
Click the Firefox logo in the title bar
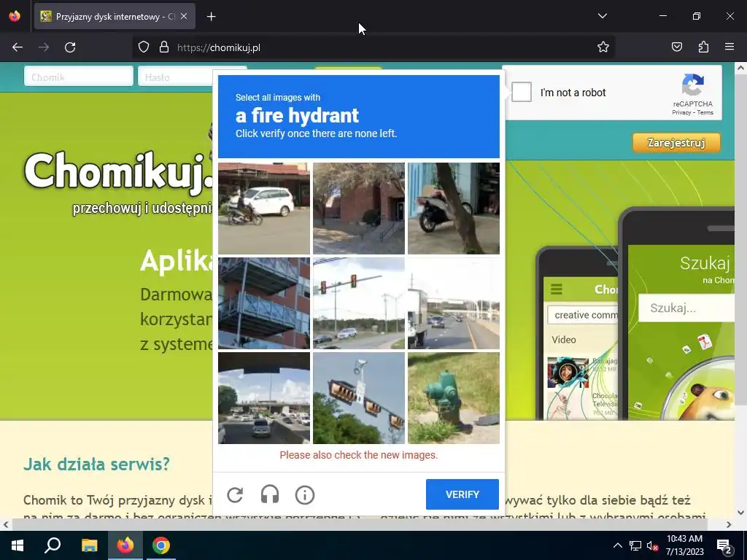pyautogui.click(x=15, y=16)
